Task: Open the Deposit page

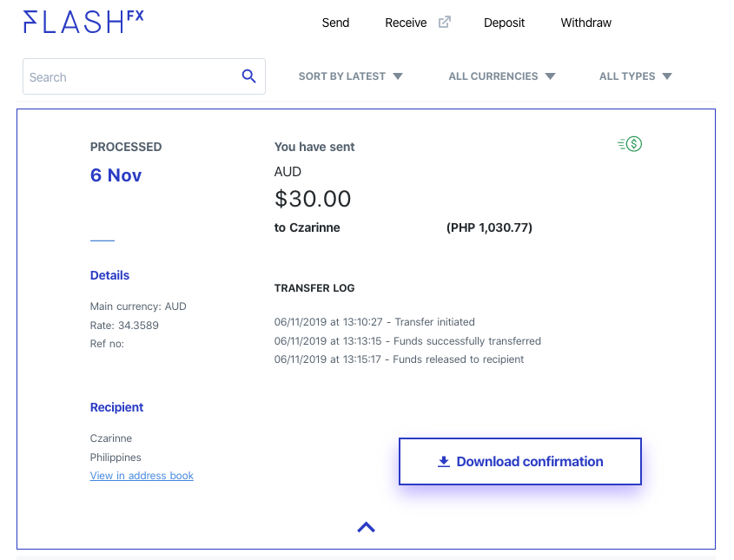Action: (x=505, y=23)
